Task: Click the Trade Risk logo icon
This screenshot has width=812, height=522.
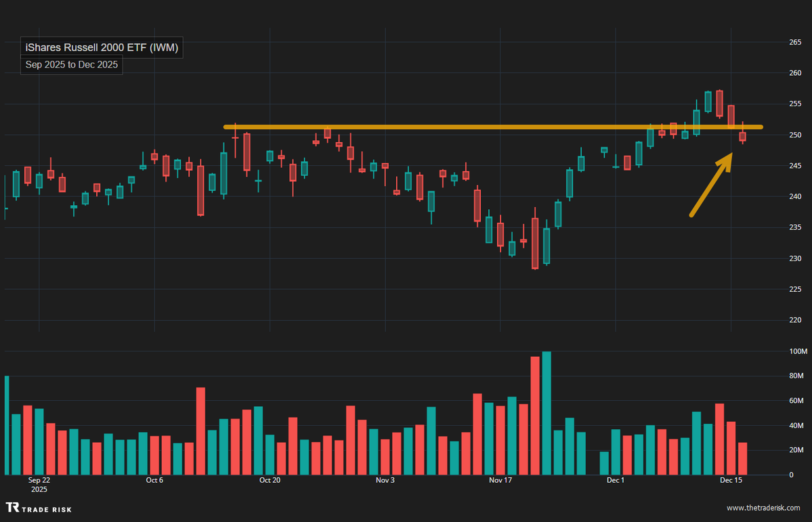Action: 12,508
